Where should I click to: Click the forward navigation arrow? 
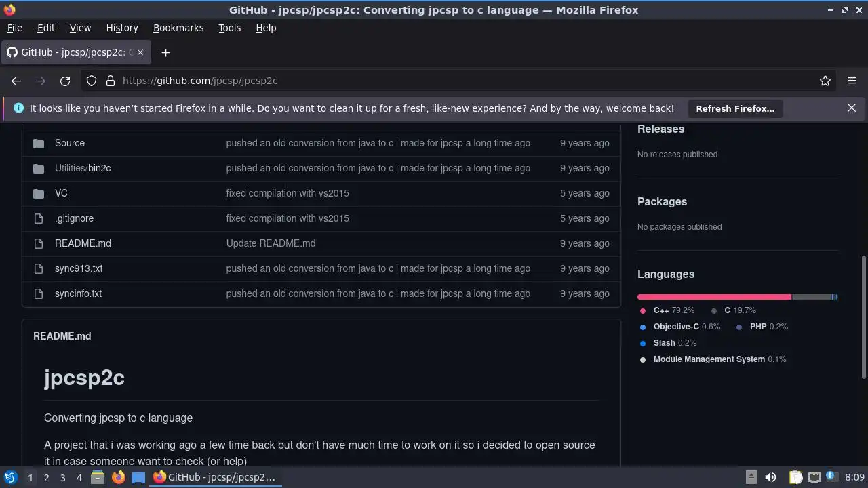pyautogui.click(x=41, y=81)
